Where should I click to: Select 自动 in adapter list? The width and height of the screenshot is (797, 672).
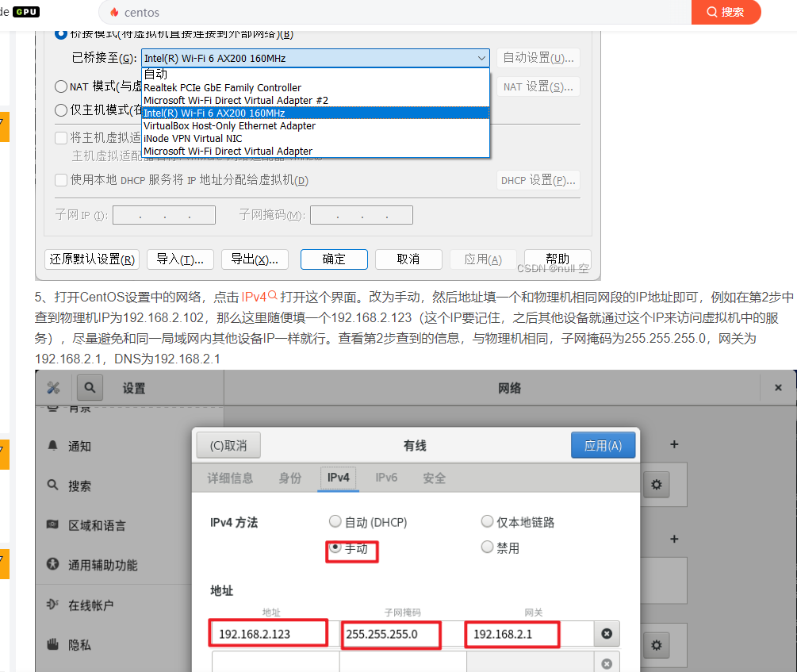[315, 75]
